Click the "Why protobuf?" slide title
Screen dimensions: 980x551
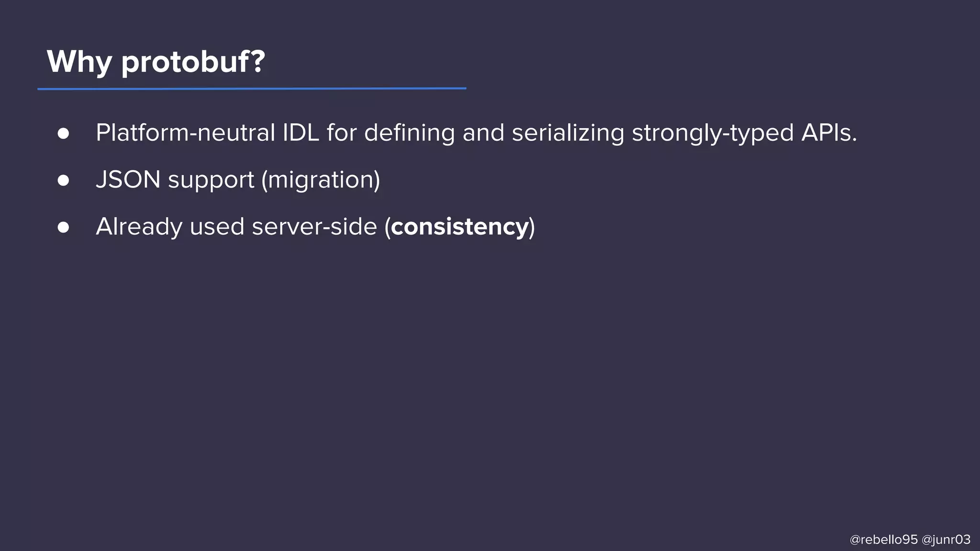coord(156,62)
